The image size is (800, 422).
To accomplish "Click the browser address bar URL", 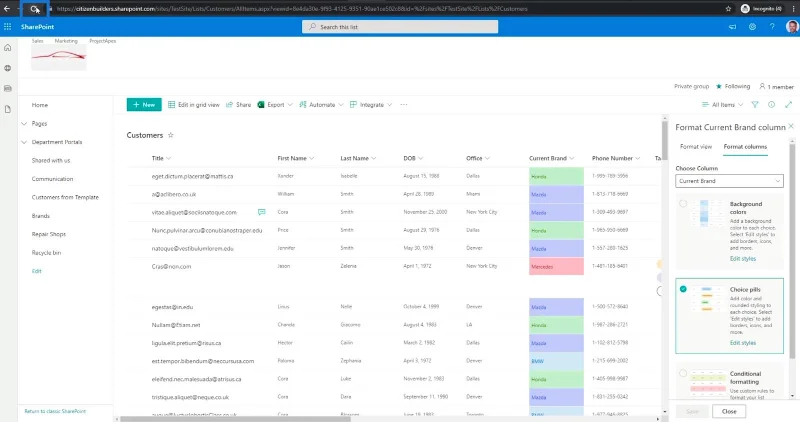I will (291, 9).
